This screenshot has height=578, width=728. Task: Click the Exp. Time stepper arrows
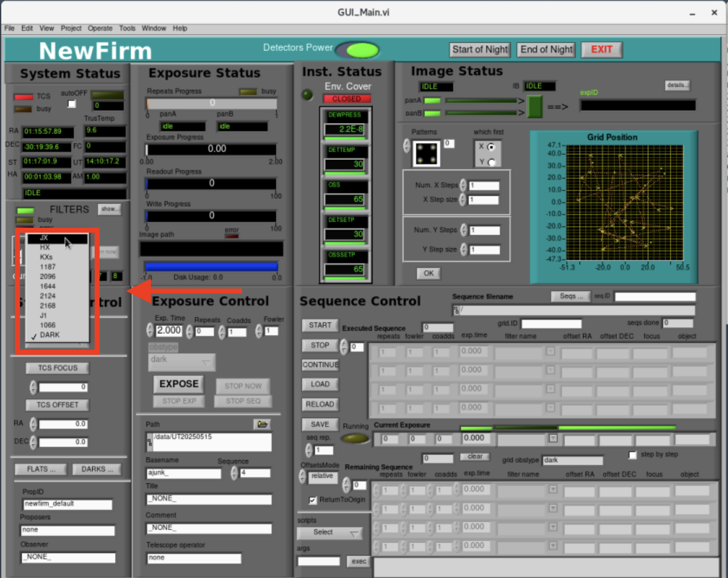coord(150,330)
